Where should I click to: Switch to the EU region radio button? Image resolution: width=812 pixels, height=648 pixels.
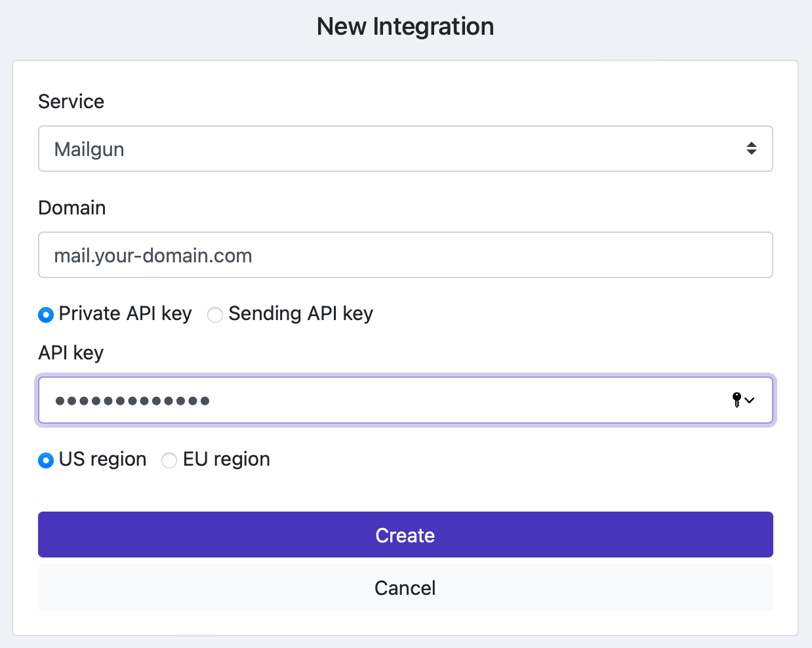[169, 460]
